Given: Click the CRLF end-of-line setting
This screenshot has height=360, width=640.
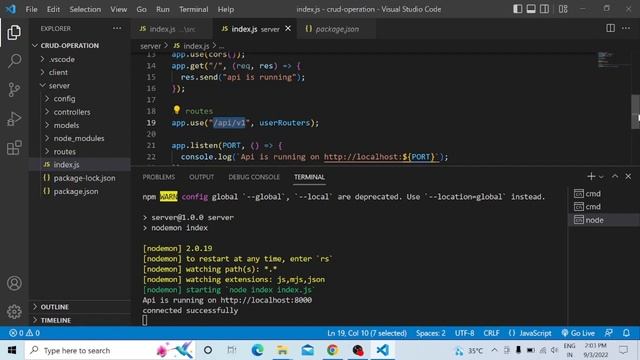Looking at the screenshot, I should (491, 333).
